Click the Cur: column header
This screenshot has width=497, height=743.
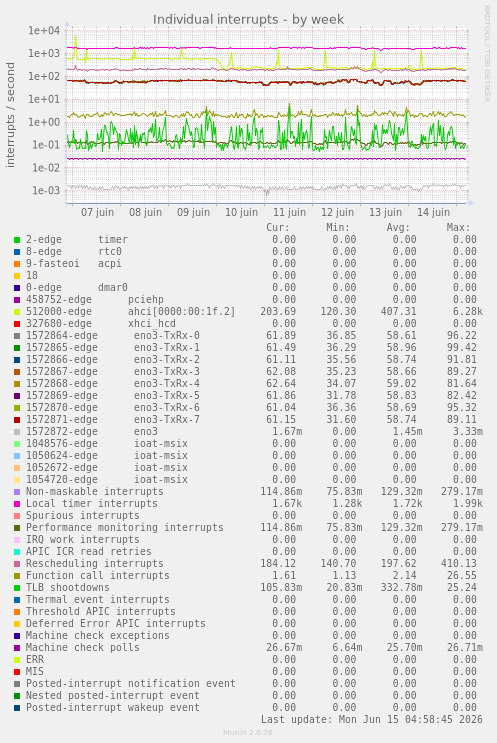(278, 227)
